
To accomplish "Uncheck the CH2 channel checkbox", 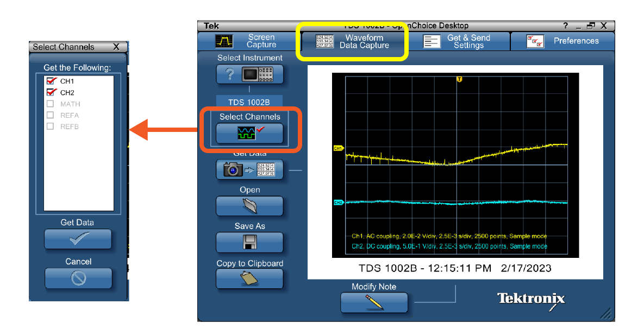I will [x=51, y=92].
